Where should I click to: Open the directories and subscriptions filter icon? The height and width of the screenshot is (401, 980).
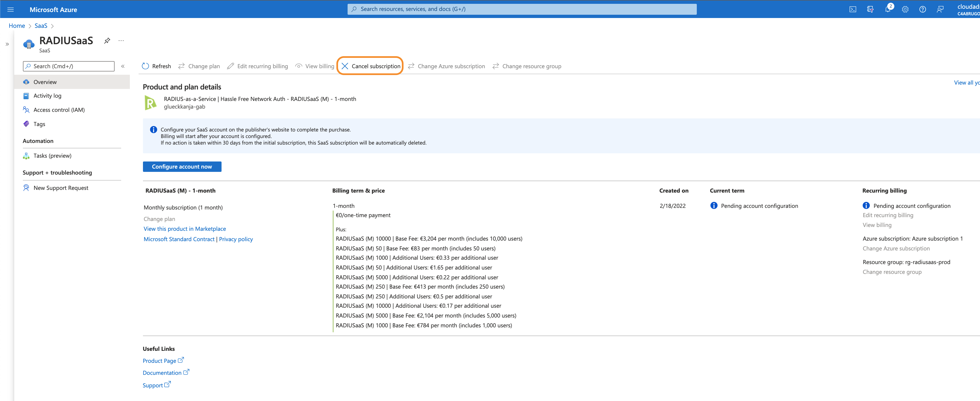click(x=870, y=10)
